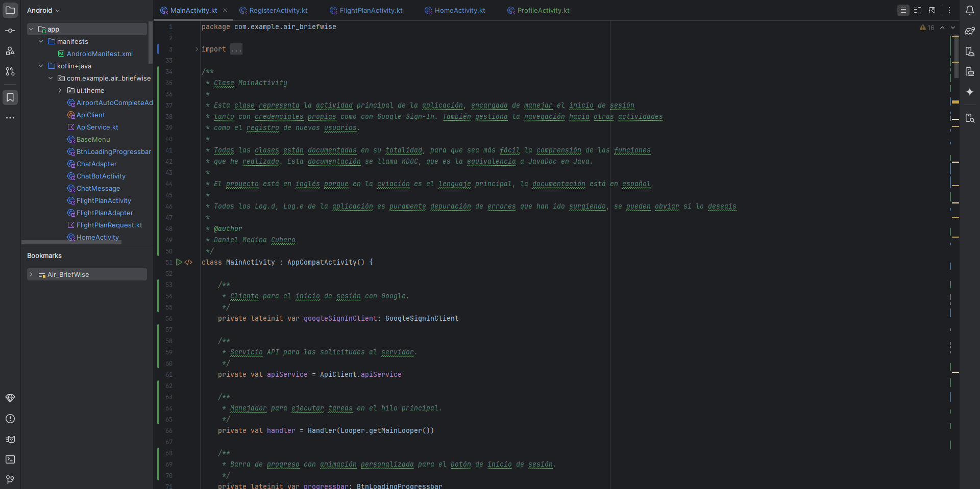Viewport: 980px width, 489px height.
Task: Switch editor to Code-only view
Action: pyautogui.click(x=903, y=10)
